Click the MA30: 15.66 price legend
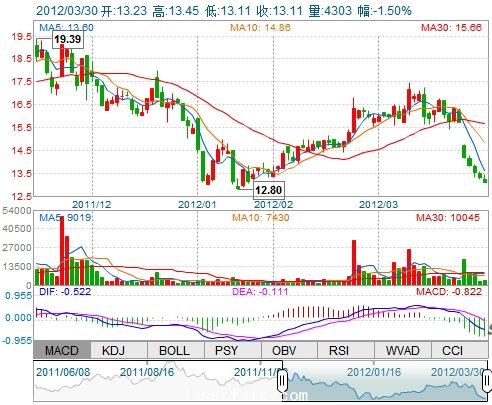492x405 pixels. click(451, 27)
